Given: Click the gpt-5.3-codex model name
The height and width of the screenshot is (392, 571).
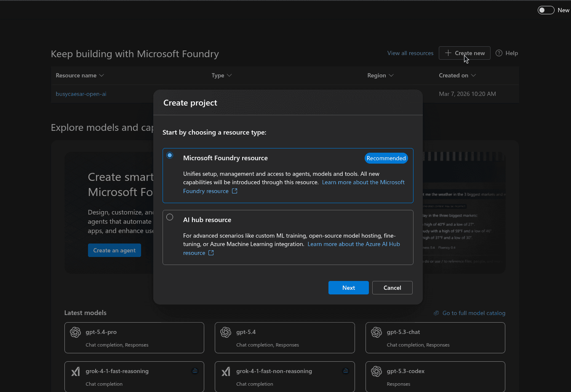Looking at the screenshot, I should pyautogui.click(x=406, y=371).
